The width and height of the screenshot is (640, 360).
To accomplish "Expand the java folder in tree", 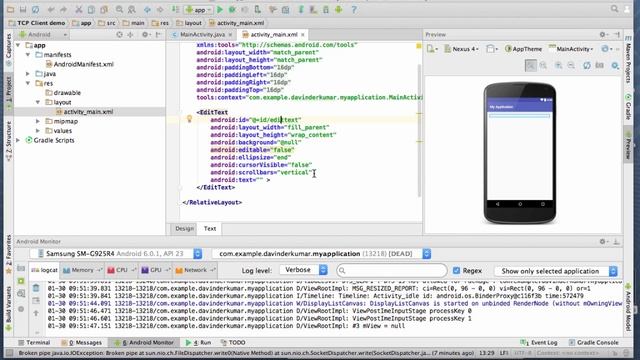I will click(28, 74).
